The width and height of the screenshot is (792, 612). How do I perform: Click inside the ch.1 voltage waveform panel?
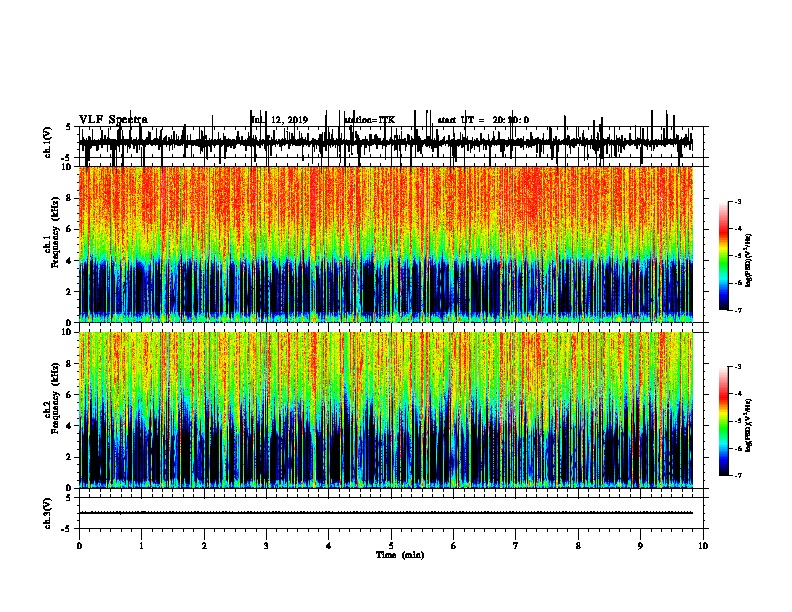pos(390,142)
